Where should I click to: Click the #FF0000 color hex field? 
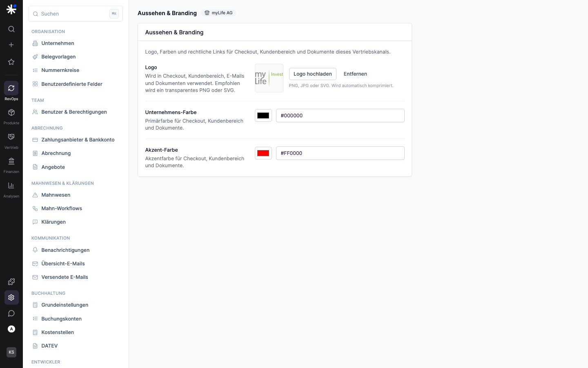tap(340, 153)
